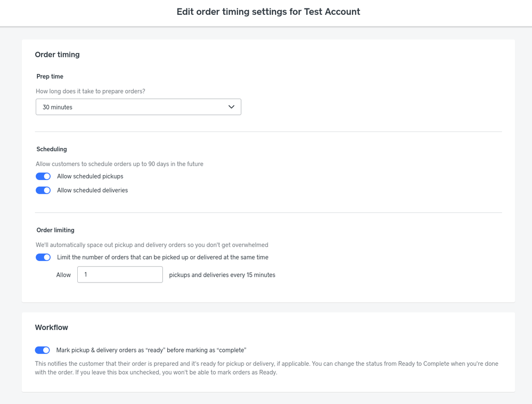Click the Prep time subheading
The height and width of the screenshot is (404, 532).
50,76
